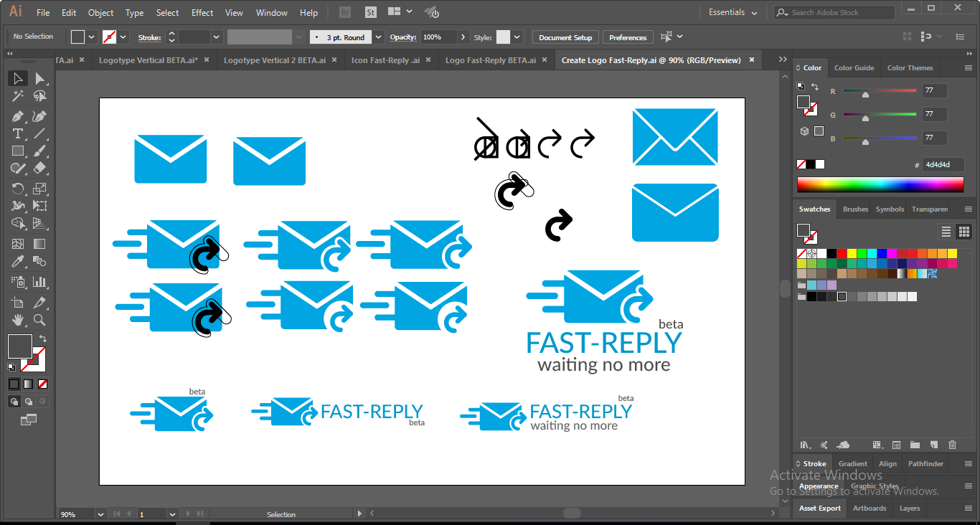Viewport: 980px width, 525px height.
Task: Pick the Magic Wand tool
Action: tap(18, 96)
